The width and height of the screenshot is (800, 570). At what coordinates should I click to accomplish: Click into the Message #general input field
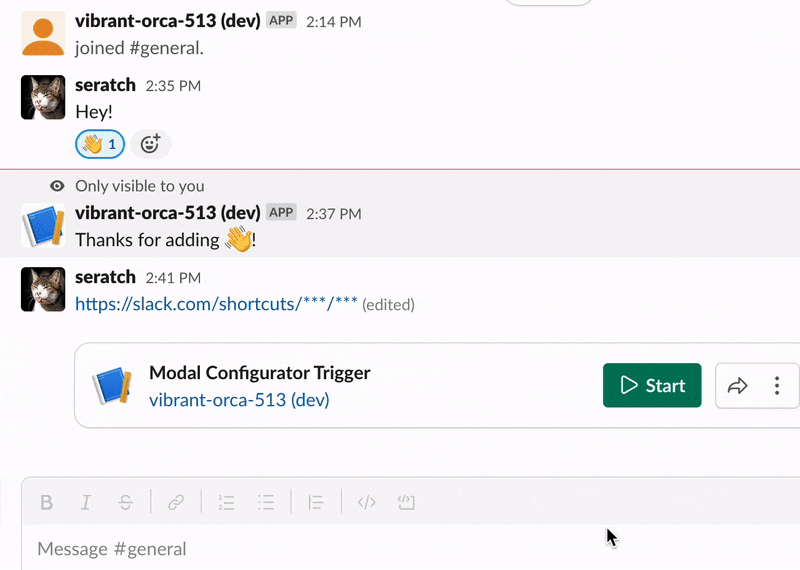(x=408, y=549)
